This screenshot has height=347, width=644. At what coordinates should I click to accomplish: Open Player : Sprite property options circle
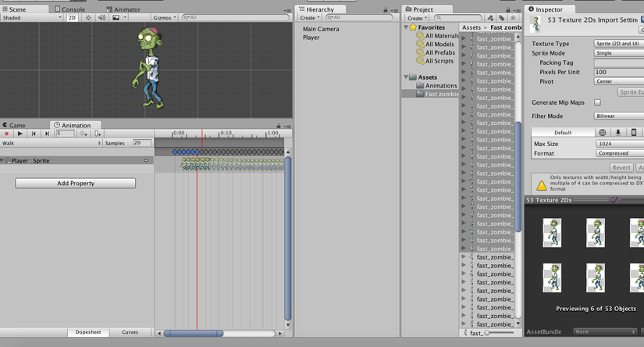click(x=146, y=160)
